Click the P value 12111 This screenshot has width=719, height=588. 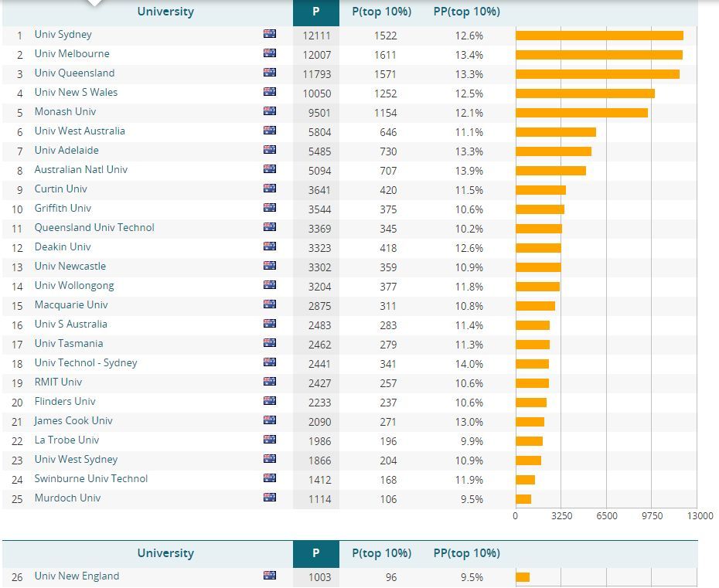[x=316, y=36]
